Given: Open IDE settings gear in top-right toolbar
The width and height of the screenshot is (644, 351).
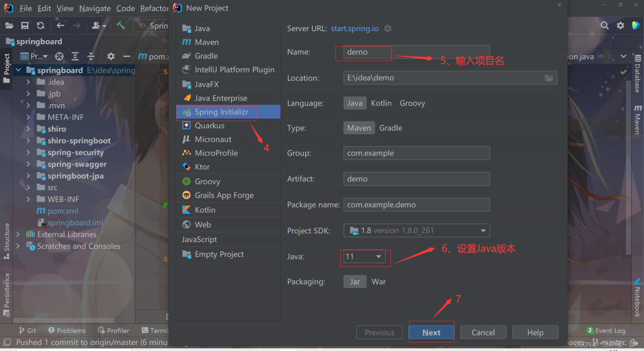Looking at the screenshot, I should (621, 25).
